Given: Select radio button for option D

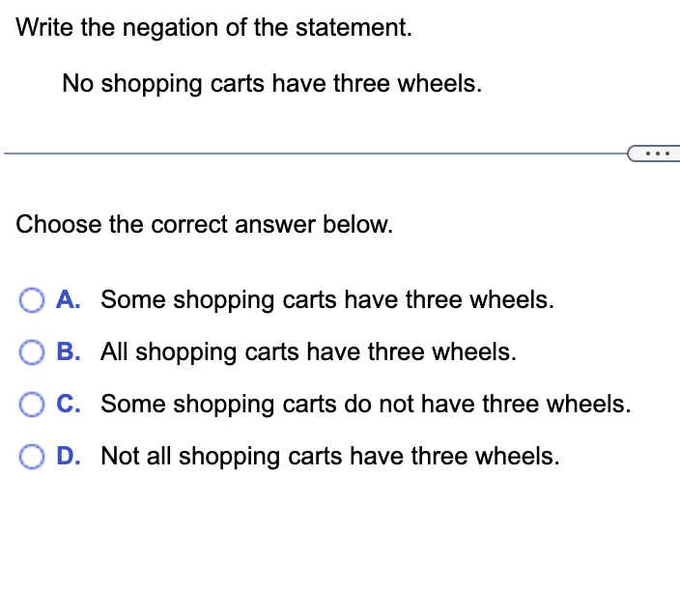Looking at the screenshot, I should point(32,457).
